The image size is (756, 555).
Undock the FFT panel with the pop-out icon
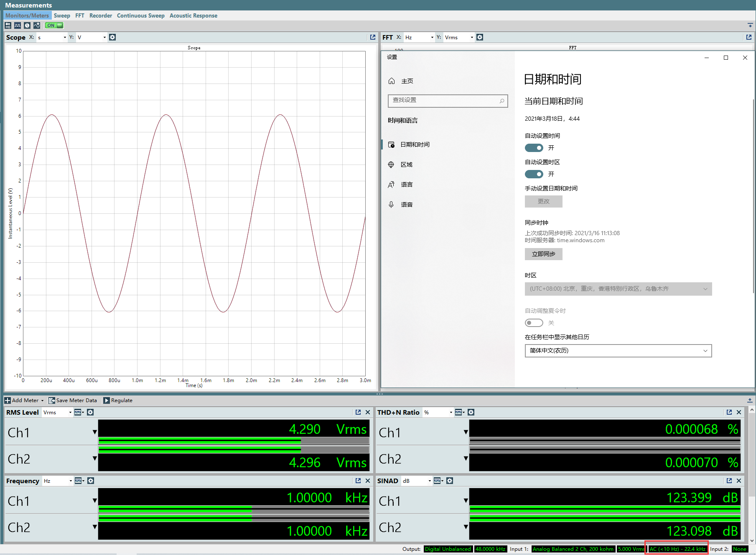[x=749, y=37]
